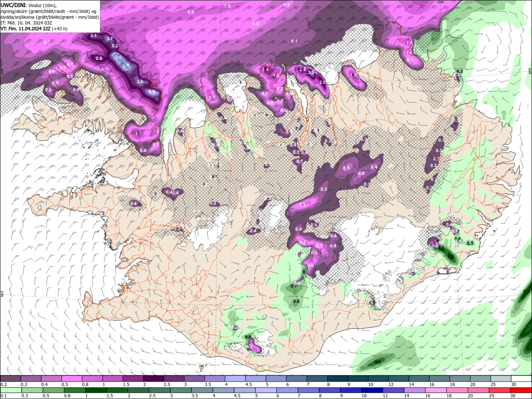Click the 2.0 value label on the map
Image resolution: width=532 pixels, height=399 pixels.
(323, 82)
